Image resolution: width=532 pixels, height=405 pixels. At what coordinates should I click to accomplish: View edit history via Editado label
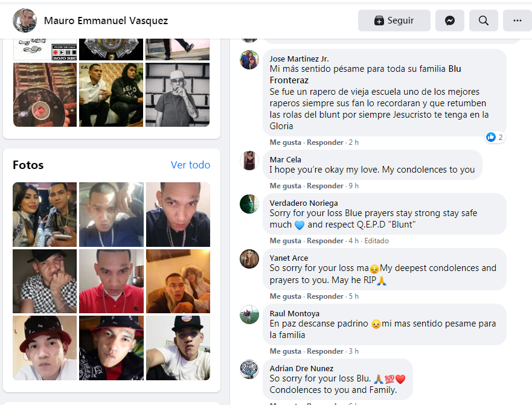[x=376, y=241]
